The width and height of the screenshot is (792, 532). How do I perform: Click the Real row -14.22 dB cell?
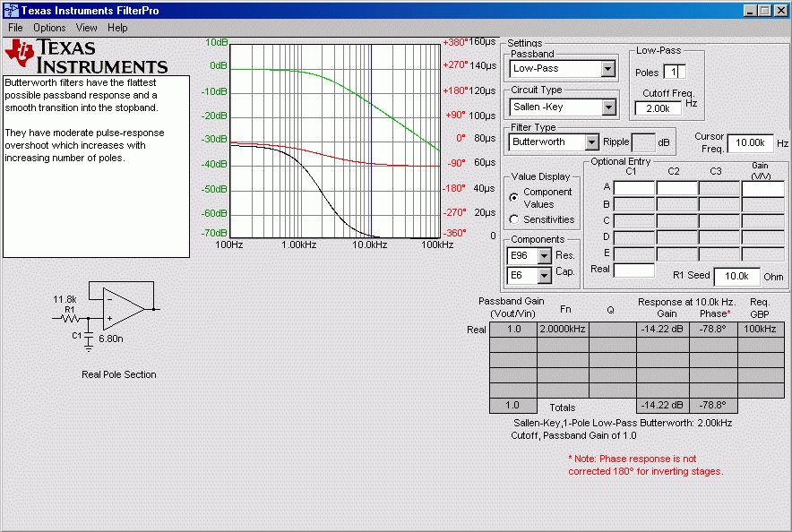click(x=662, y=329)
